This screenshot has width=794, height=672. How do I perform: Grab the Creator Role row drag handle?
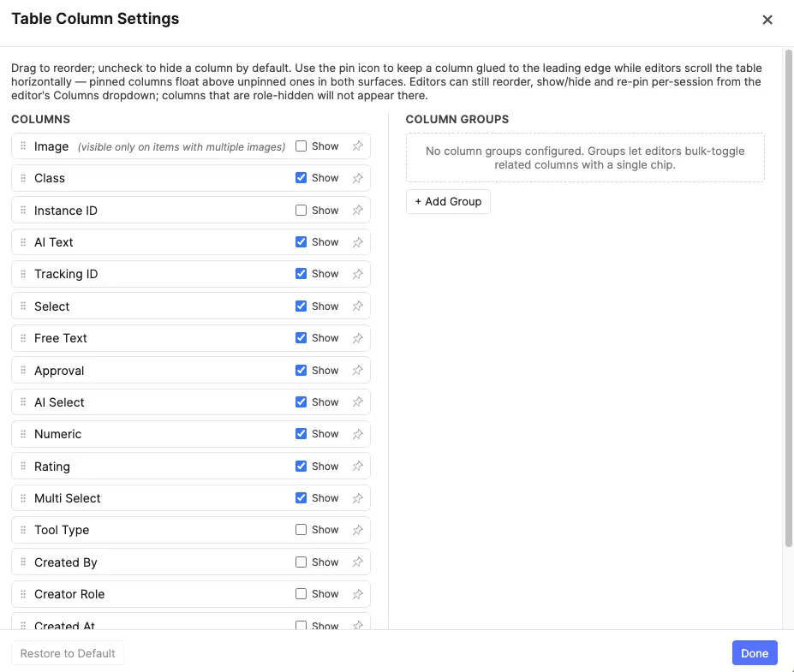[x=23, y=594]
